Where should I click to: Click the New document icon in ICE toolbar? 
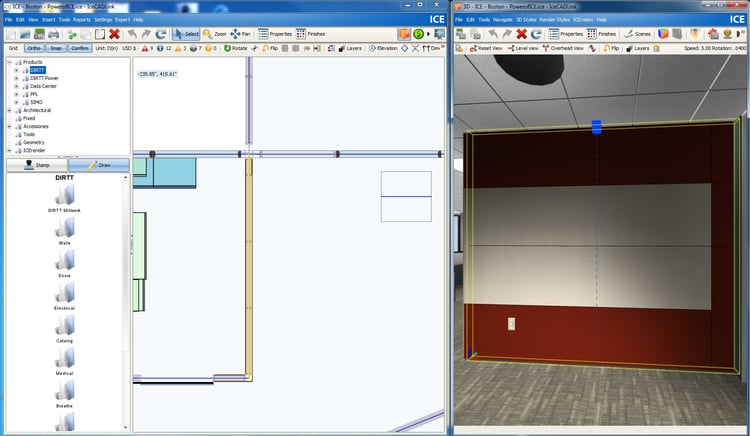pyautogui.click(x=11, y=34)
